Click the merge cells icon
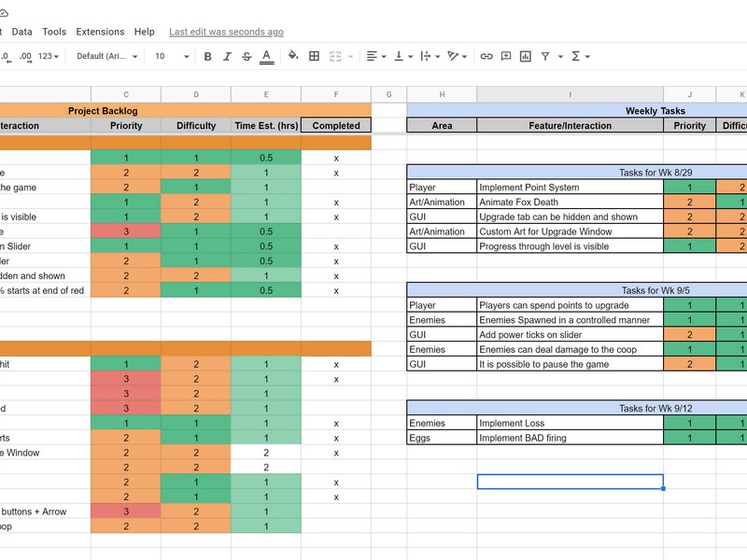 (x=335, y=57)
